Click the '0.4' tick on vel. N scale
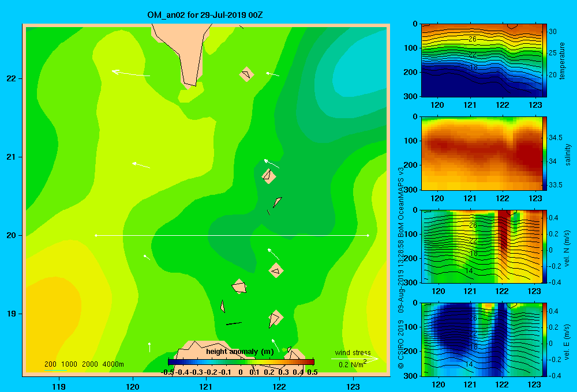The image size is (577, 392). (x=553, y=218)
